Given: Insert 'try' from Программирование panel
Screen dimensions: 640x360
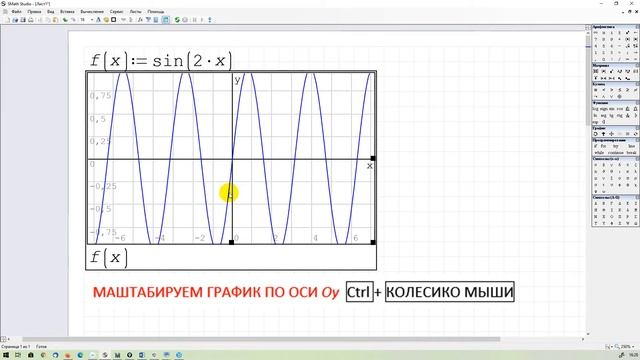Looking at the screenshot, I should click(615, 146).
